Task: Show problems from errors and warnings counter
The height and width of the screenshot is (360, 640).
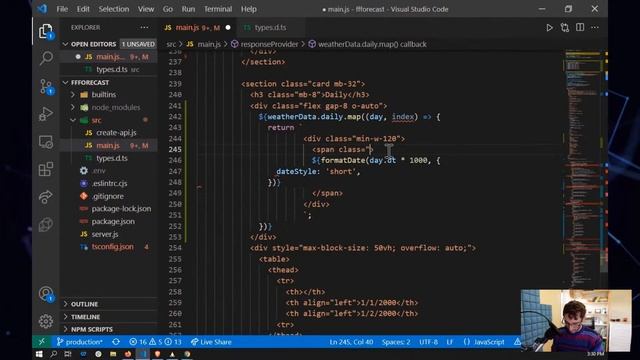Action: (155, 342)
